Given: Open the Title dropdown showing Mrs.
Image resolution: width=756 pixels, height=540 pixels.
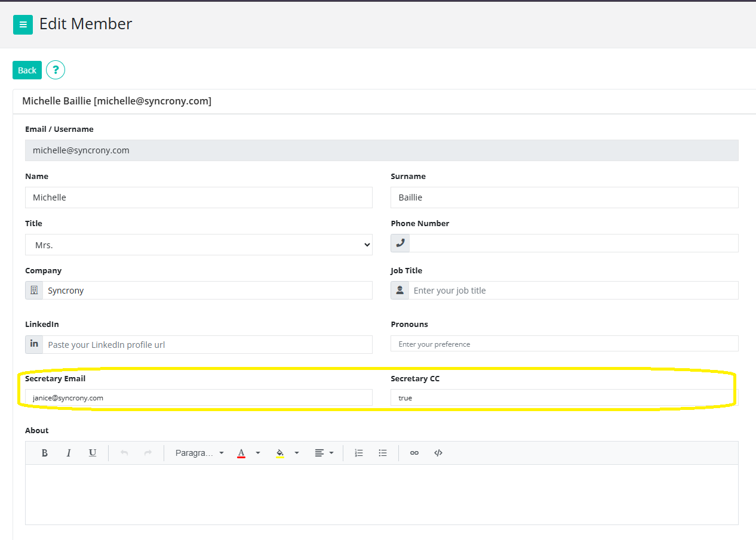Looking at the screenshot, I should (198, 245).
